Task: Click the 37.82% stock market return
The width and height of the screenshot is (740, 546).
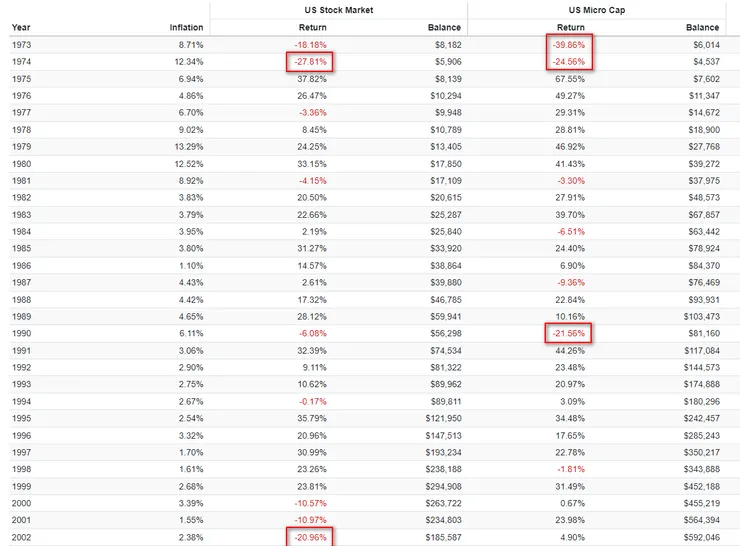Action: click(x=311, y=79)
